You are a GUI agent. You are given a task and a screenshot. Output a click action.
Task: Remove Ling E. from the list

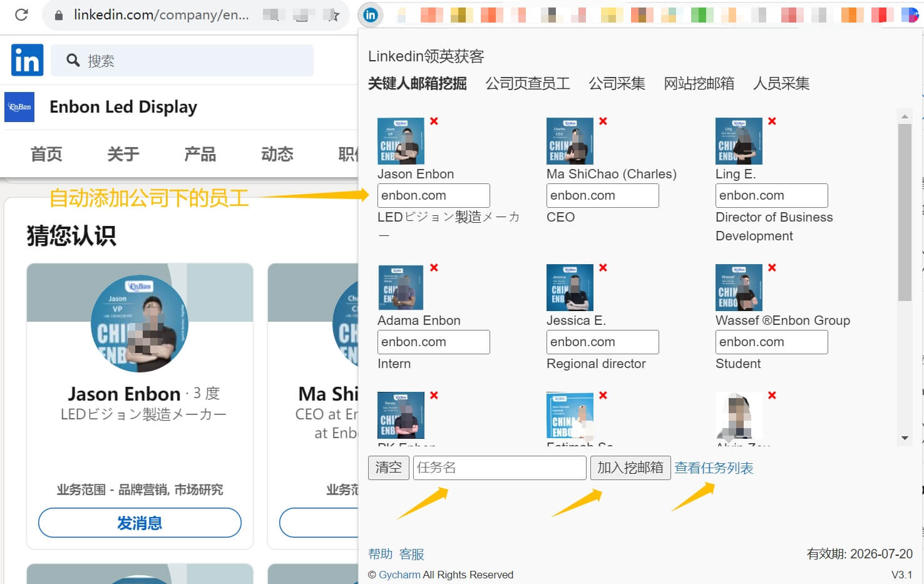[x=772, y=121]
